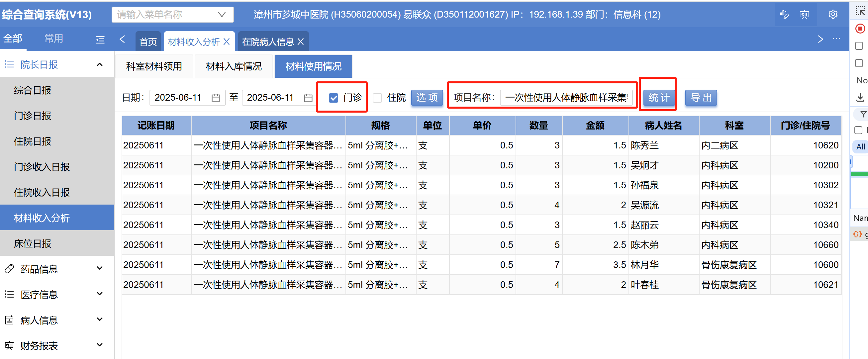
Task: Click the more tabs ellipsis icon
Action: point(836,39)
